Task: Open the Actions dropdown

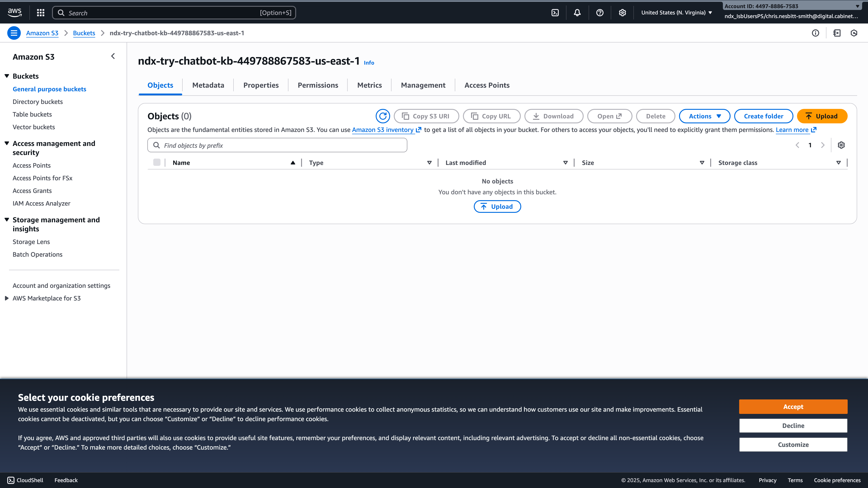Action: (x=704, y=116)
